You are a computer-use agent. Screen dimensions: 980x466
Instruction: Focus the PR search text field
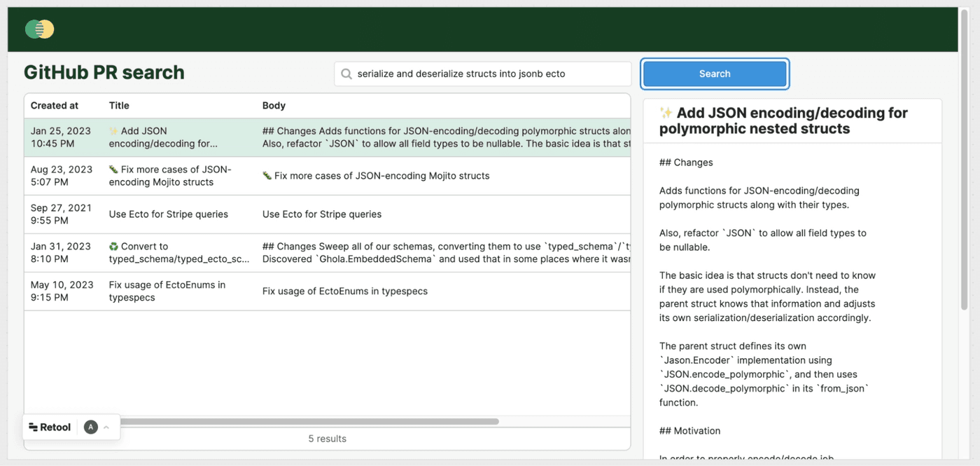490,74
